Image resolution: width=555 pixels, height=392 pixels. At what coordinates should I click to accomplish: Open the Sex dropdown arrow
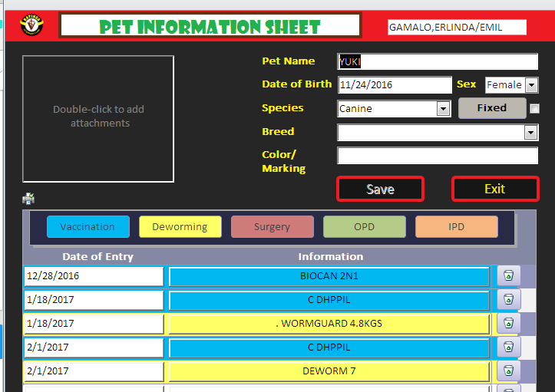(x=531, y=85)
